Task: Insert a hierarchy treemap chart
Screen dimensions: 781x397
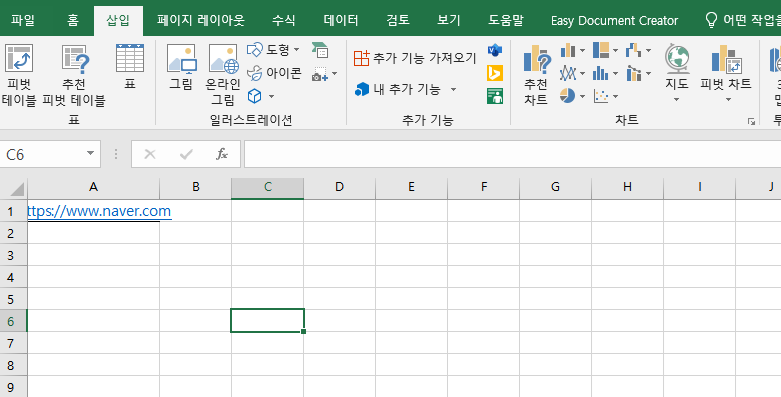Action: [601, 50]
